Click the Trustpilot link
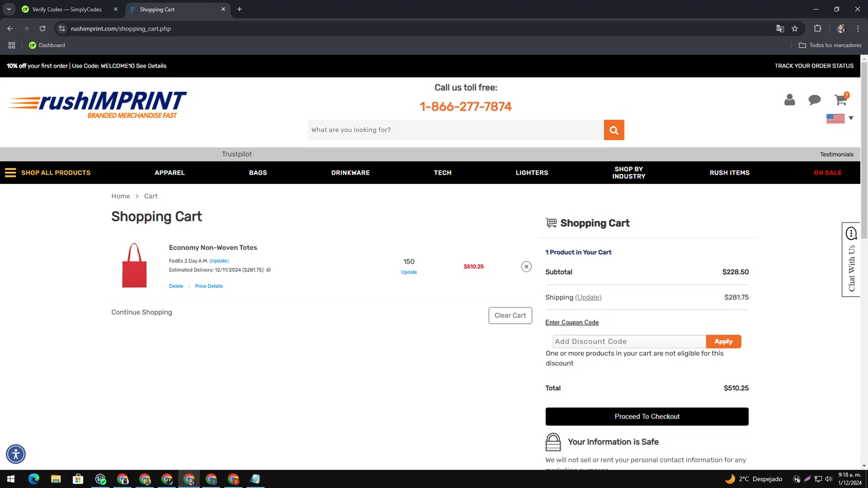868x488 pixels. [x=237, y=154]
